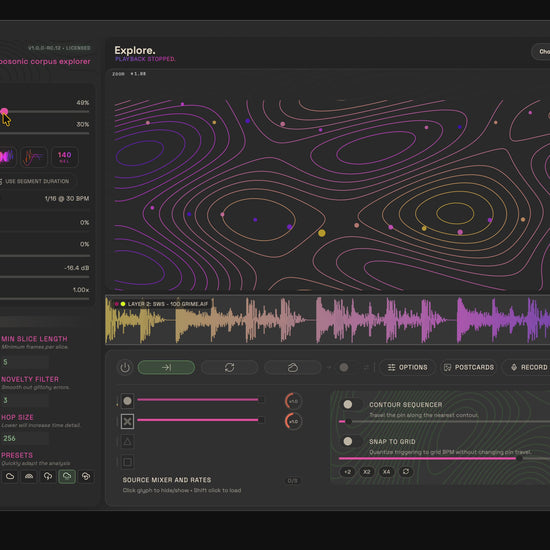This screenshot has width=550, height=550.
Task: Click the ÷2 tempo button
Action: 347,472
